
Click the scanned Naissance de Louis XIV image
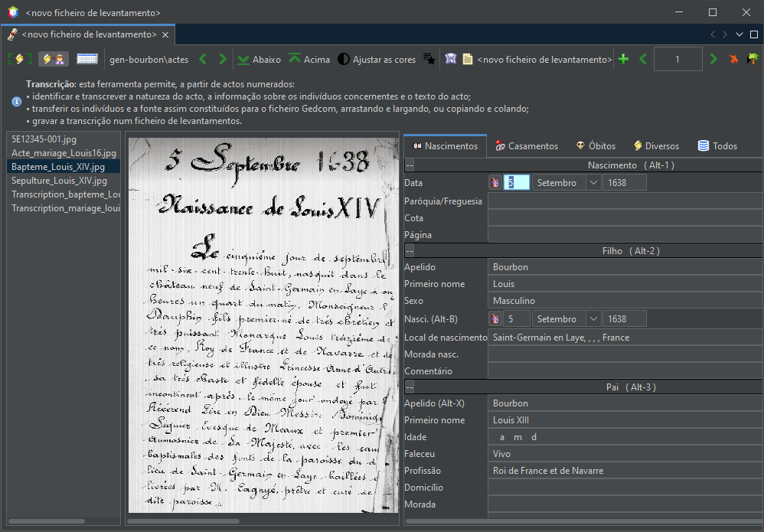point(263,325)
